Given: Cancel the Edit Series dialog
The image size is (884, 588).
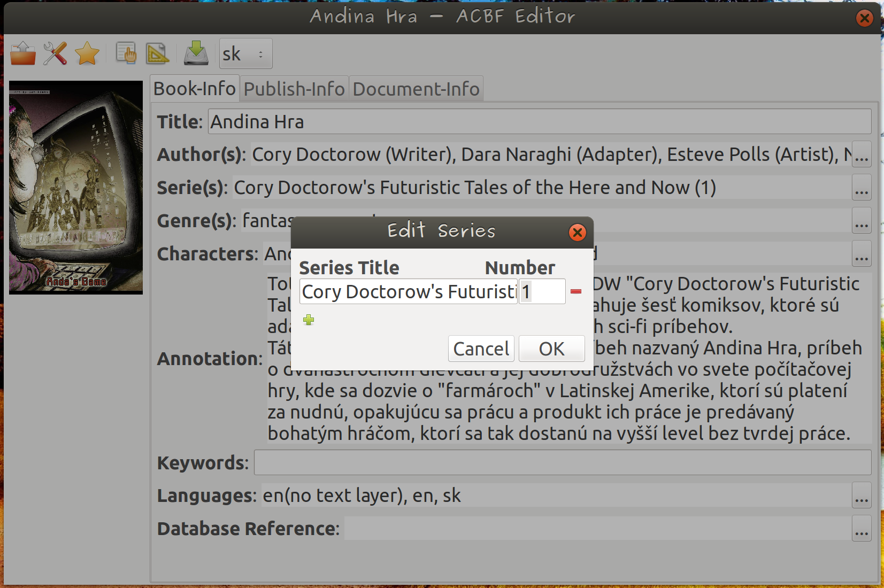Looking at the screenshot, I should pyautogui.click(x=481, y=349).
